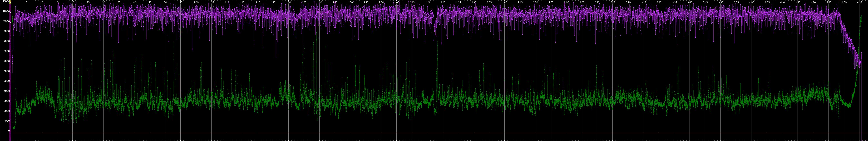Select the 7000 frequency axis label
The image size is (868, 141).
[6, 61]
